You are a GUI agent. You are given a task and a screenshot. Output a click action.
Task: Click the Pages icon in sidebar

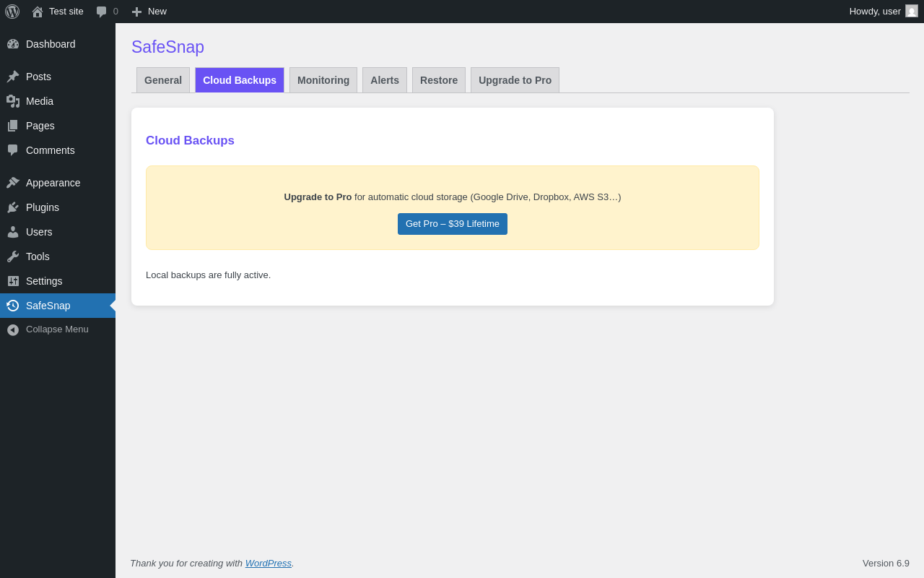[13, 126]
